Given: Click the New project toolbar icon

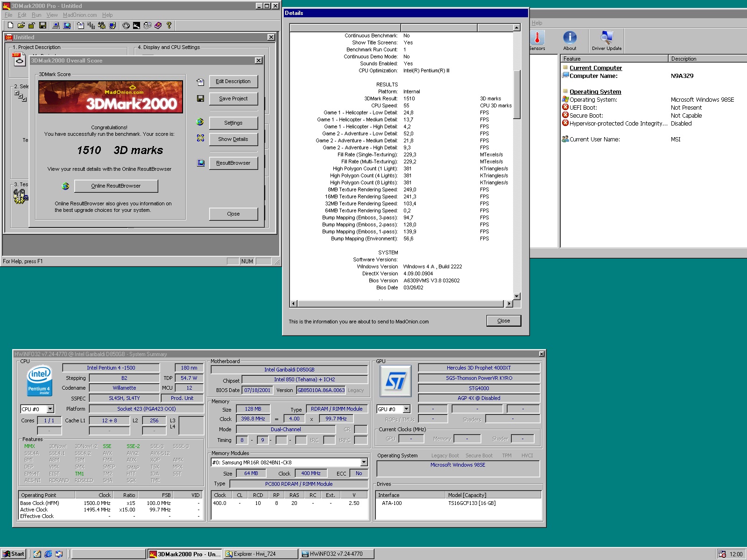Looking at the screenshot, I should click(x=10, y=26).
